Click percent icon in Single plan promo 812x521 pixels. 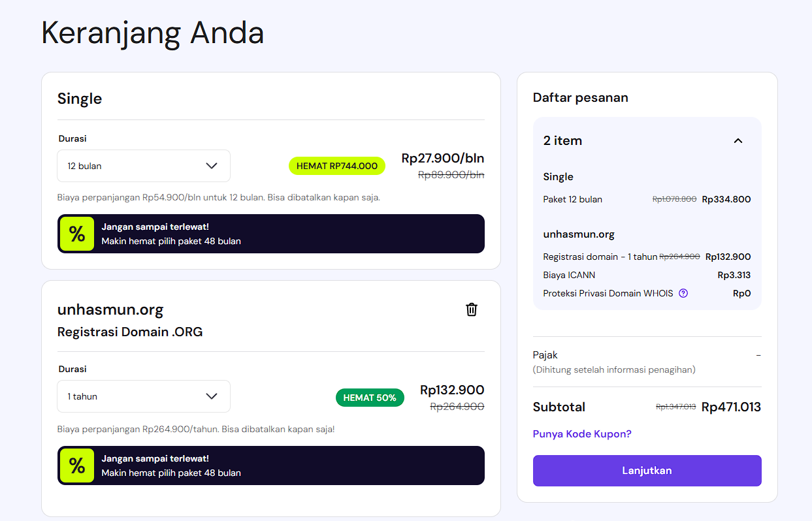77,234
